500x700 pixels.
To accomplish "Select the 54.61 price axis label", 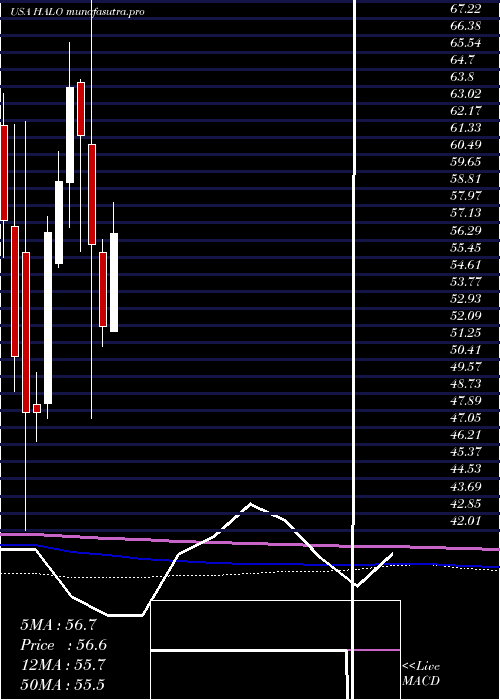I will (x=465, y=264).
